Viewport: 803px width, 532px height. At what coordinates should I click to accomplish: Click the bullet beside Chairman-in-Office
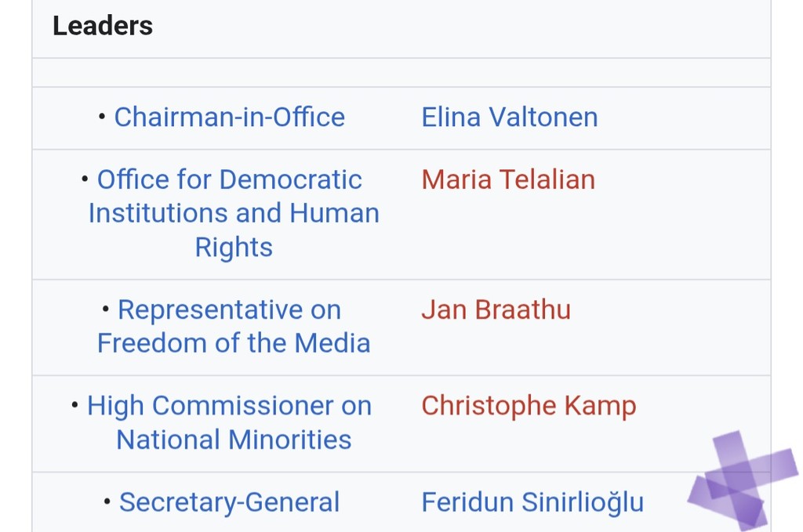(102, 118)
